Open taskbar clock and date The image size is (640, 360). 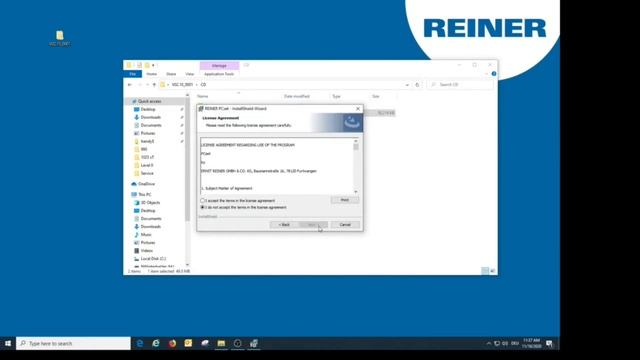point(531,343)
